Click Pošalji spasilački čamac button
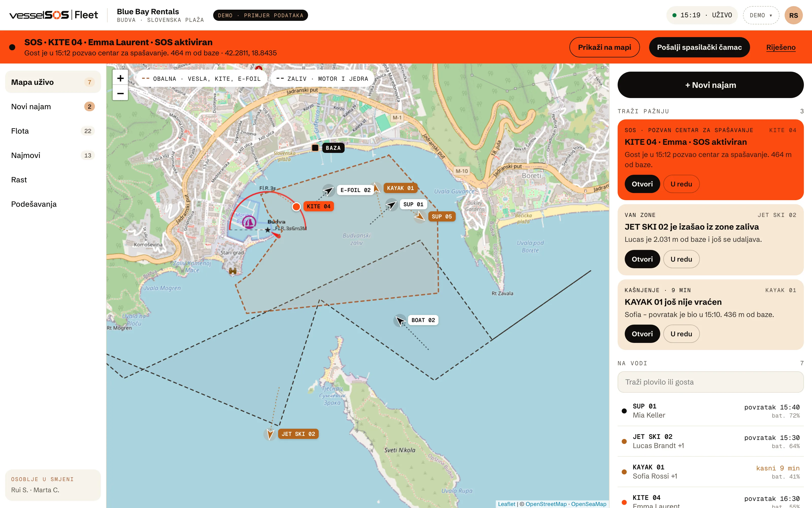 (699, 47)
